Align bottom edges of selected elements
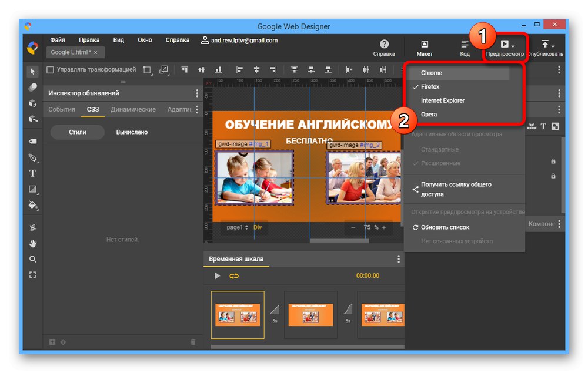The height and width of the screenshot is (373, 588). (x=218, y=70)
